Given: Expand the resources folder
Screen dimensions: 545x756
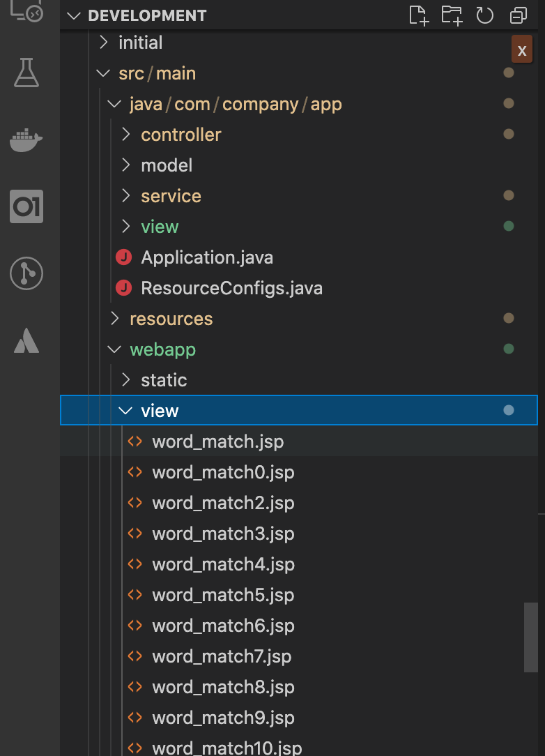Looking at the screenshot, I should 171,319.
